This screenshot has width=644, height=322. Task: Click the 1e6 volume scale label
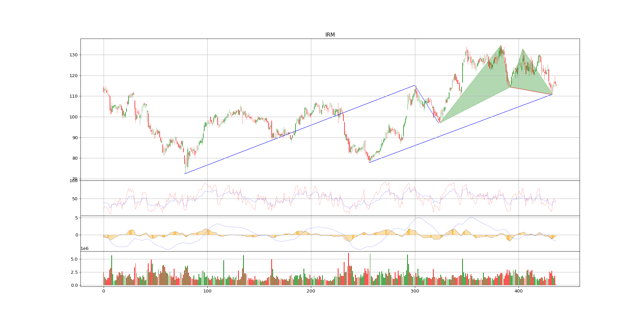tap(85, 249)
